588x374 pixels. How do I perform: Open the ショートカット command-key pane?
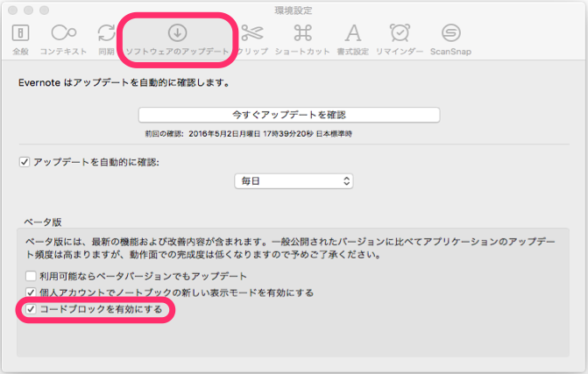[x=302, y=39]
